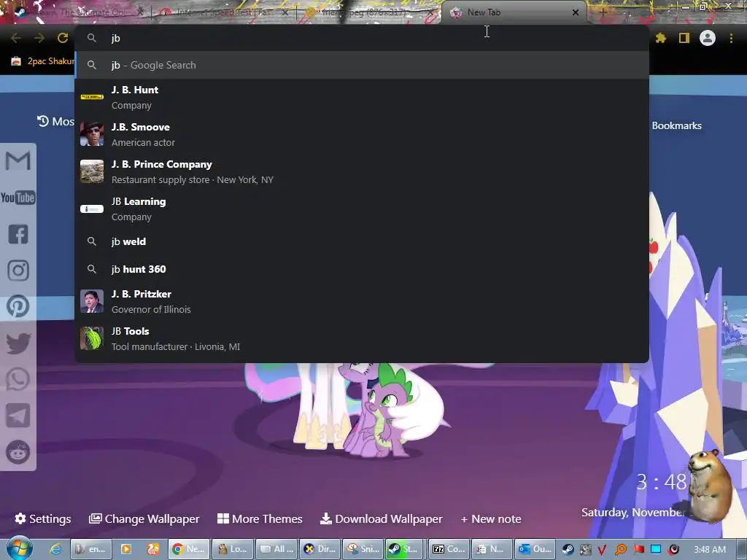
Task: Open the Facebook sidebar shortcut
Action: [18, 234]
